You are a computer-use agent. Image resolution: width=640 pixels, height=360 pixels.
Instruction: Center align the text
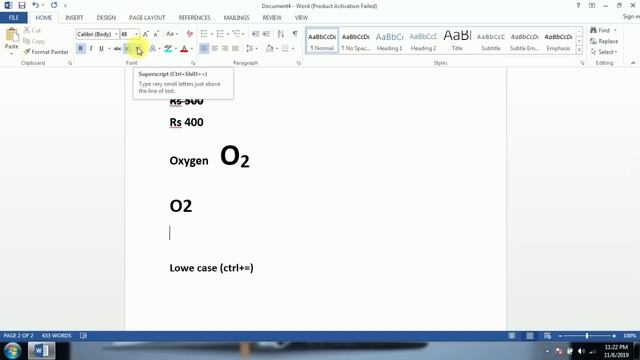pyautogui.click(x=214, y=49)
